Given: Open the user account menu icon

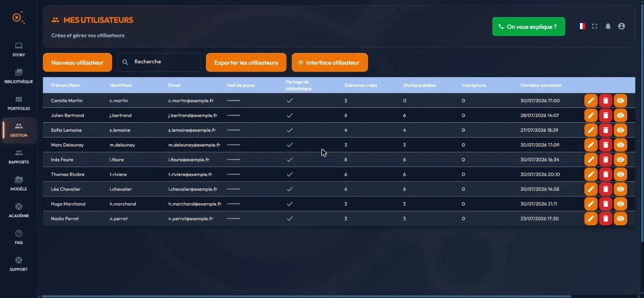Looking at the screenshot, I should pos(621,26).
